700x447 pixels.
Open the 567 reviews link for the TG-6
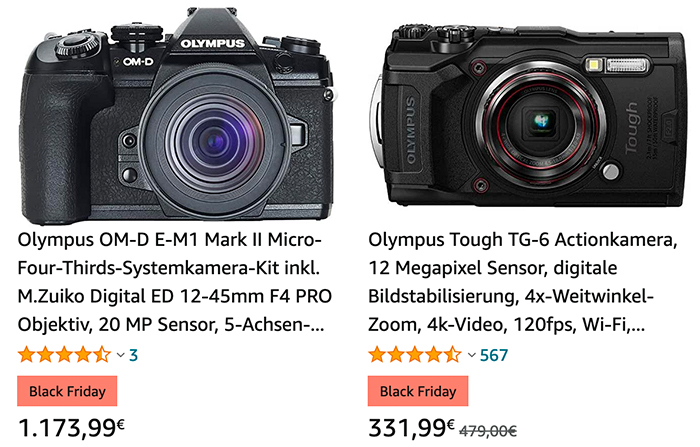[494, 355]
